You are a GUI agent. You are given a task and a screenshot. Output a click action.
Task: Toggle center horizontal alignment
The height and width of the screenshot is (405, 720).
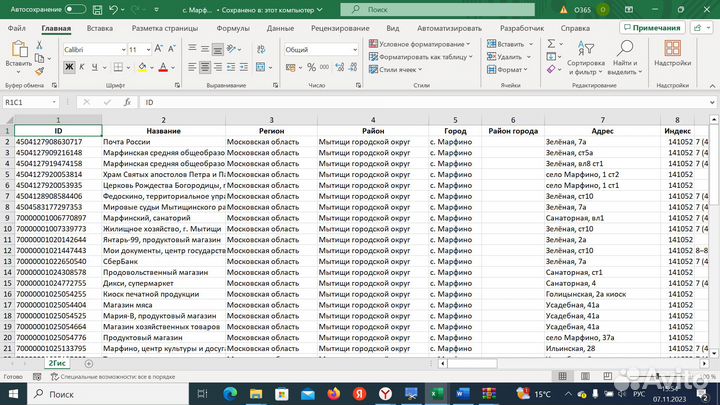205,67
